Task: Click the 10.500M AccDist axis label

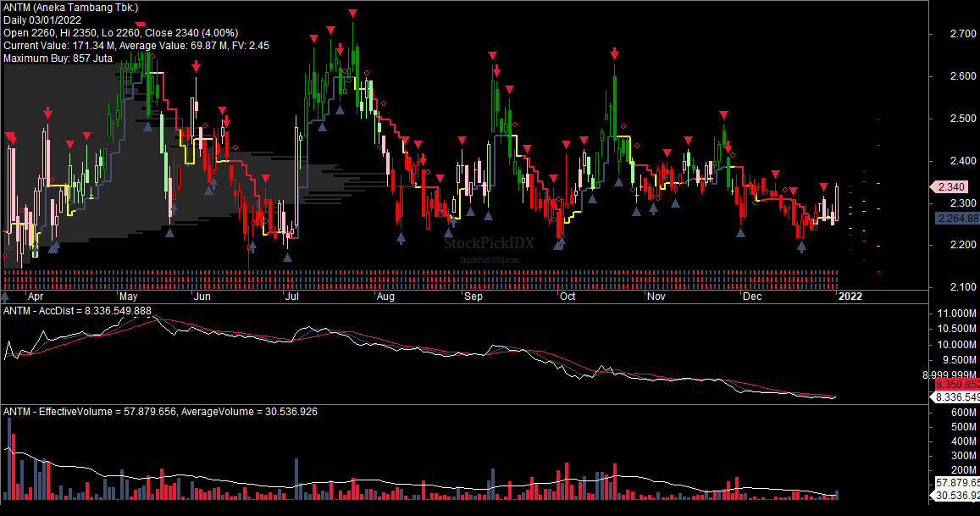Action: point(957,329)
